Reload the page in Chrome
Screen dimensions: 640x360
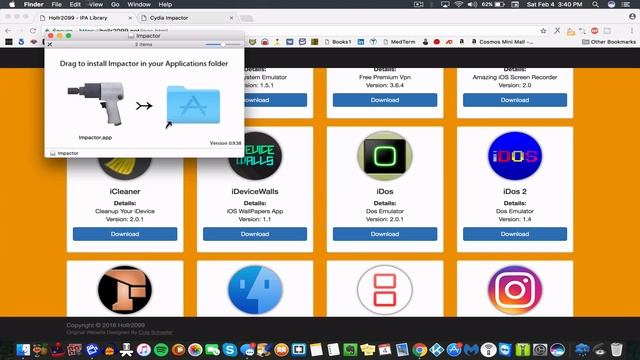pyautogui.click(x=33, y=31)
